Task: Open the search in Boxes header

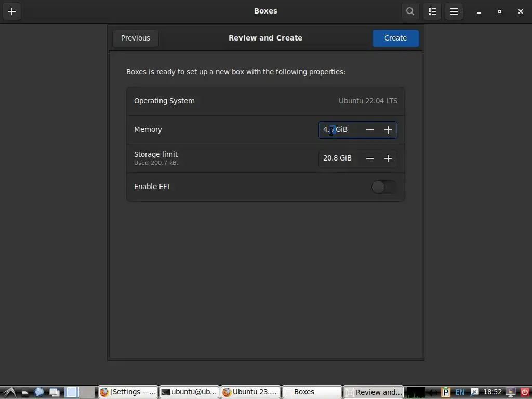Action: [410, 11]
